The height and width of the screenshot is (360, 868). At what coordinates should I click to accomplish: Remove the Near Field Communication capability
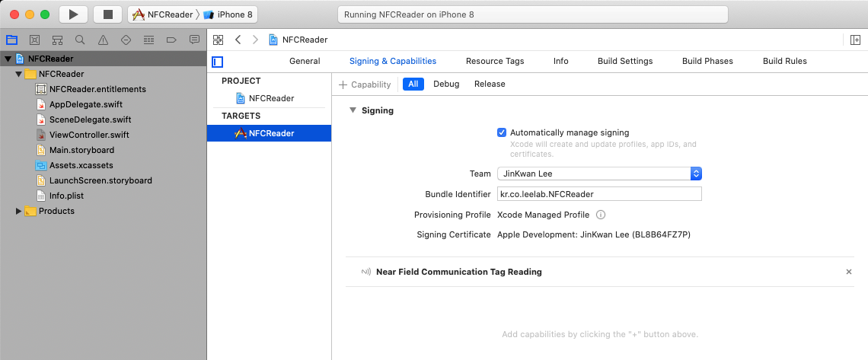click(849, 272)
